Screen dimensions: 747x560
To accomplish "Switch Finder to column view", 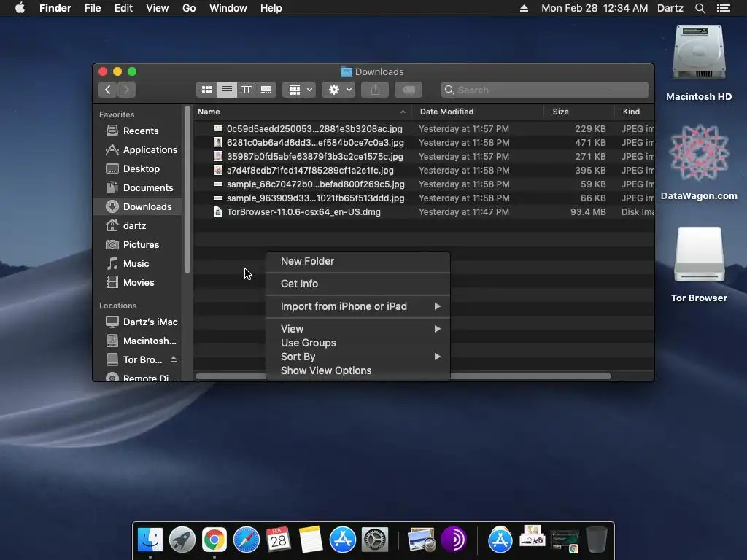I will [x=247, y=90].
